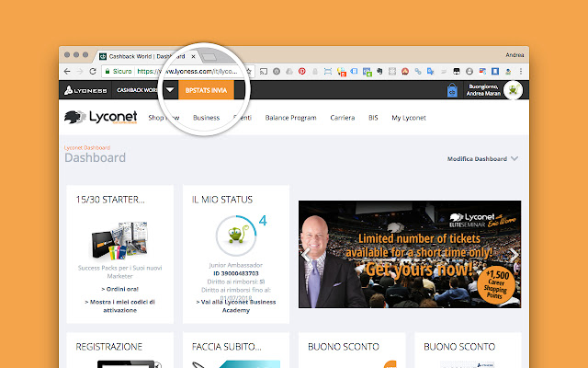Expand the Modifica Dashboard dropdown
The height and width of the screenshot is (368, 588).
[482, 159]
